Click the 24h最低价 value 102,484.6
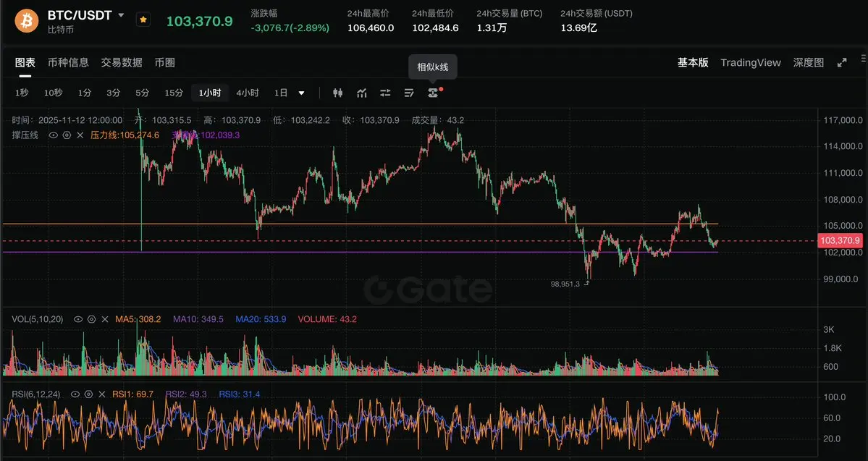868x461 pixels. click(x=435, y=28)
